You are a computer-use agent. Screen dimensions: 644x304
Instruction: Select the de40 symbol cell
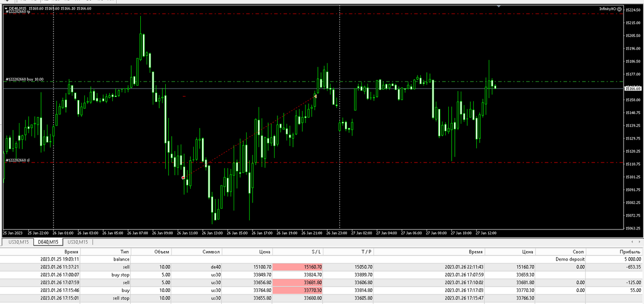(x=216, y=267)
